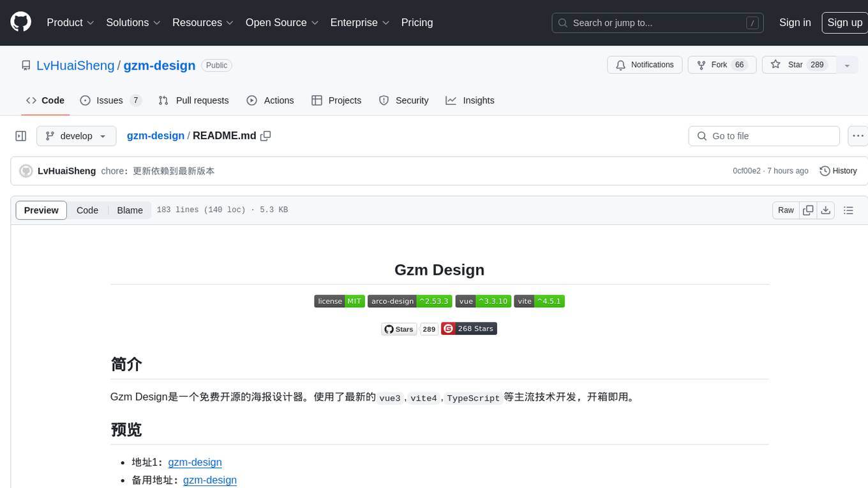868x488 pixels.
Task: Expand the file tree side panel
Action: tap(21, 136)
